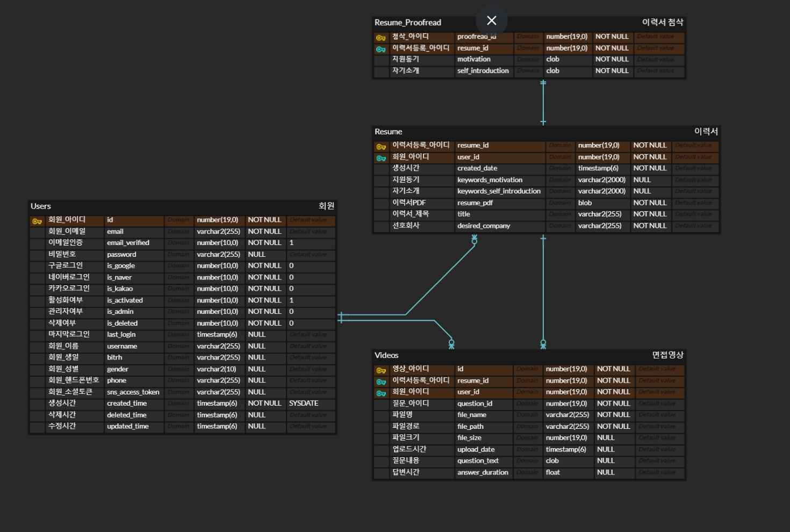
Task: Select resume_id foreign key icon in Videos
Action: [x=381, y=382]
